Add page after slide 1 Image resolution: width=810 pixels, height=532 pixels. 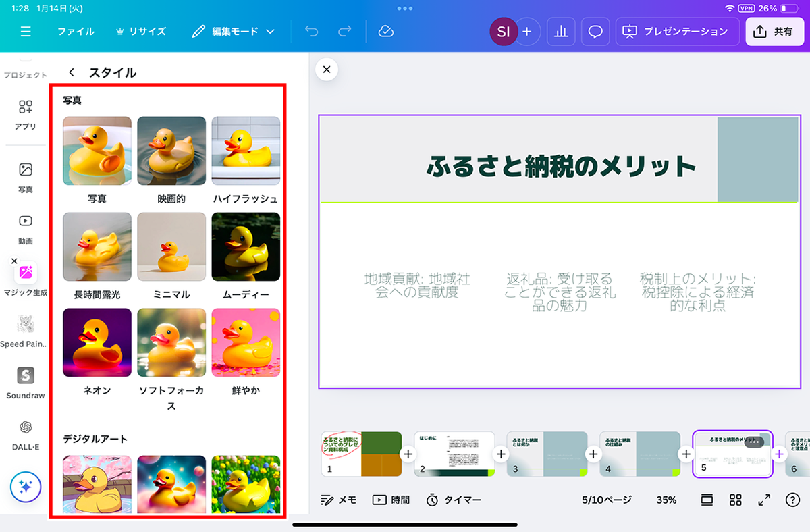[408, 454]
